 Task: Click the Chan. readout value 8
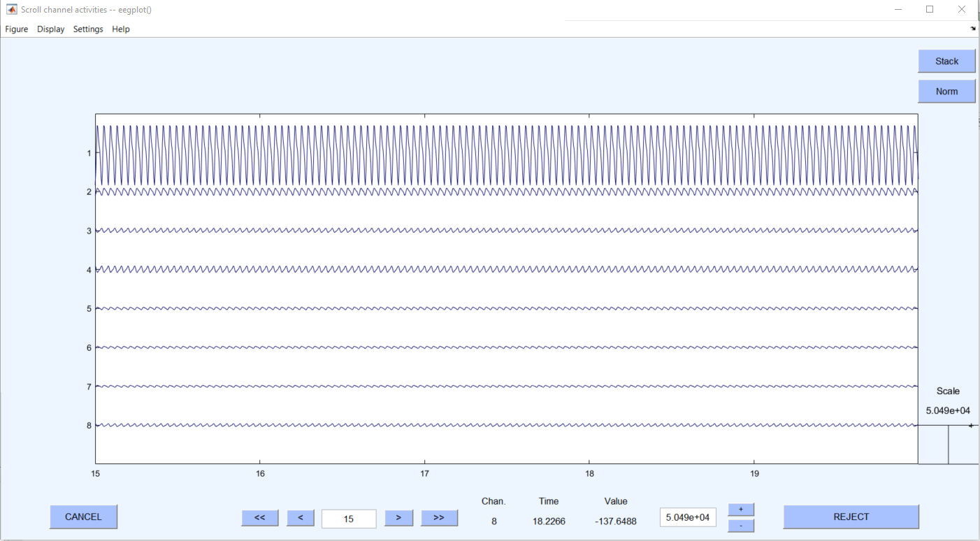tap(494, 521)
